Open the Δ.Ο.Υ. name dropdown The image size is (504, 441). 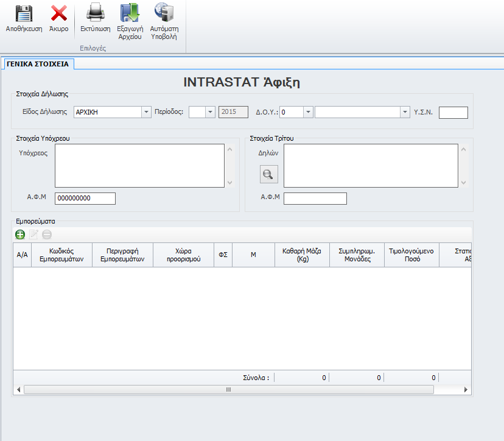(405, 112)
